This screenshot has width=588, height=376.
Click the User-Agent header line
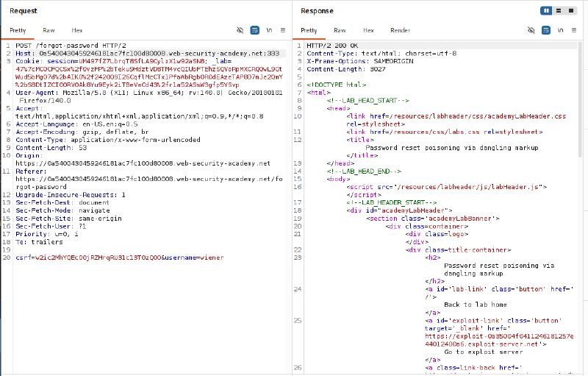point(149,93)
